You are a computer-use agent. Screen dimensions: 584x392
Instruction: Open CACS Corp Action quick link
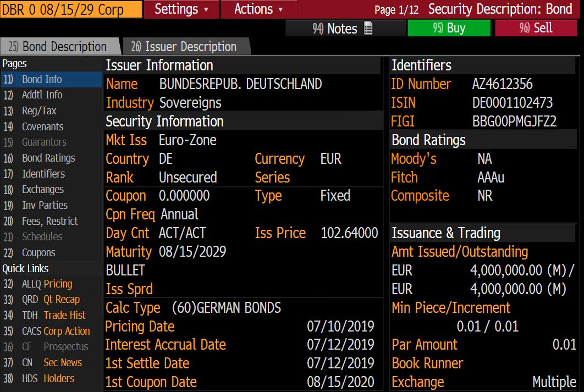click(x=51, y=331)
